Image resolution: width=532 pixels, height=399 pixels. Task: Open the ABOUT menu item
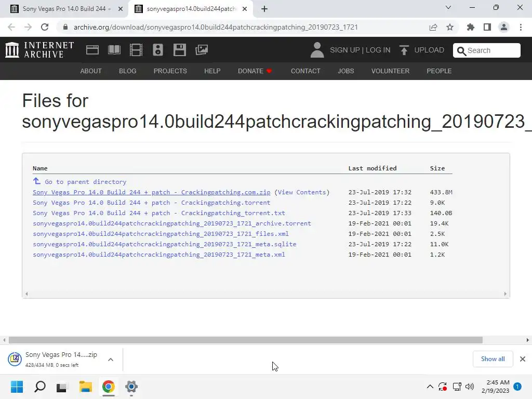91,71
